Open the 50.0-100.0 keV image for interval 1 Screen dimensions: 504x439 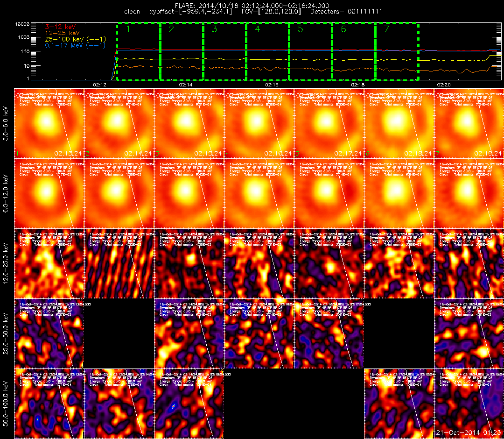click(49, 404)
